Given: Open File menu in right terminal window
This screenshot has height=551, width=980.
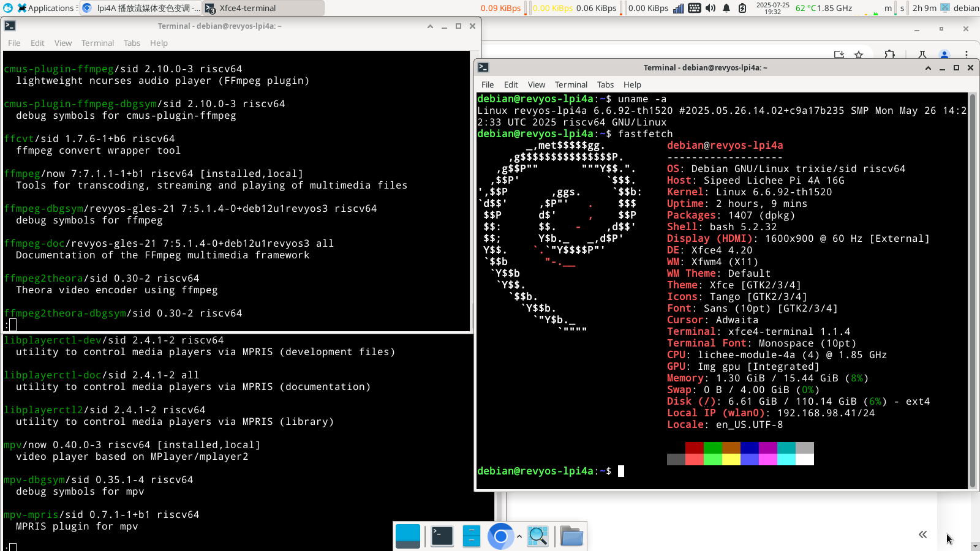Looking at the screenshot, I should (x=488, y=84).
